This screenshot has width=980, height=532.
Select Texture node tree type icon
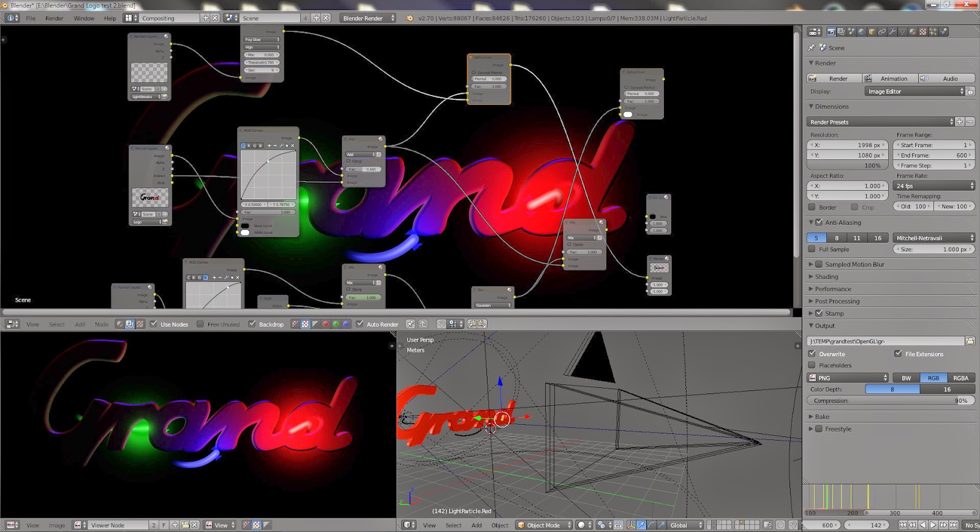coord(140,324)
